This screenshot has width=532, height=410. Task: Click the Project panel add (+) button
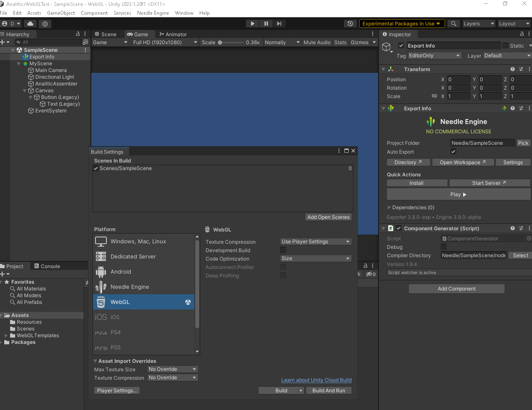pos(5,274)
